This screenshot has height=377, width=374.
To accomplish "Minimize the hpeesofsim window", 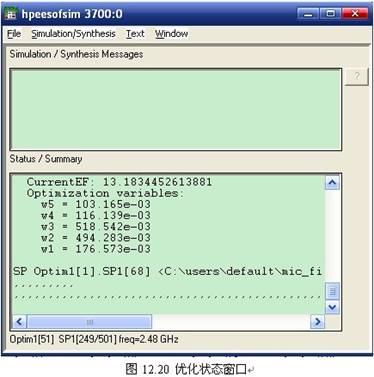I will pyautogui.click(x=308, y=14).
